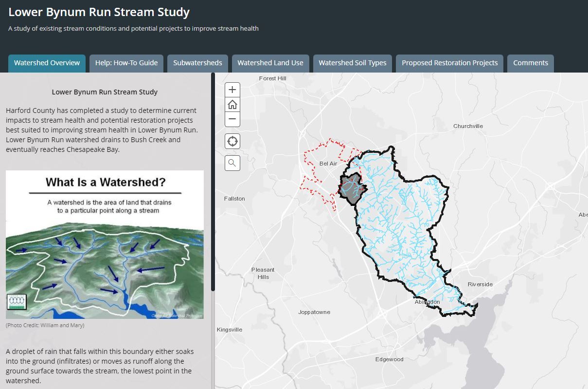Viewport: 588px width, 389px height.
Task: Switch to the Subwatersheds tab
Action: tap(197, 63)
